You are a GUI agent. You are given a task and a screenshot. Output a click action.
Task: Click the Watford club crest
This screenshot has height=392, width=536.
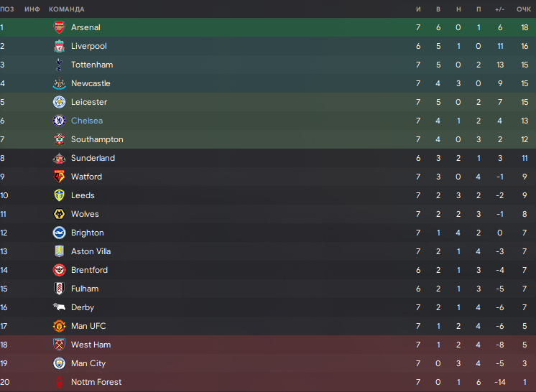pyautogui.click(x=59, y=177)
